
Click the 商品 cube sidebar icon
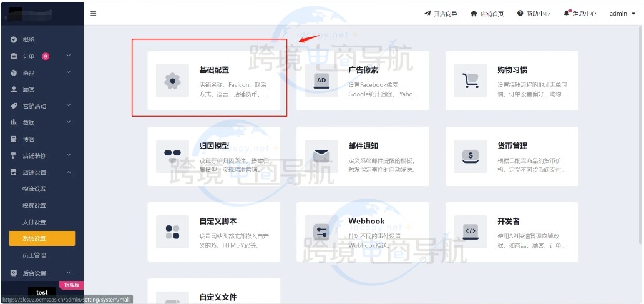point(14,72)
